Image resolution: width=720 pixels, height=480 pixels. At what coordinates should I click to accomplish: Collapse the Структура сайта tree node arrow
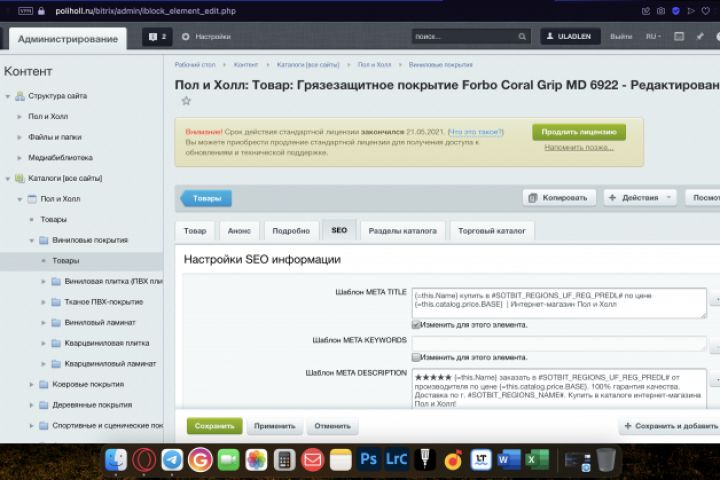tap(8, 96)
